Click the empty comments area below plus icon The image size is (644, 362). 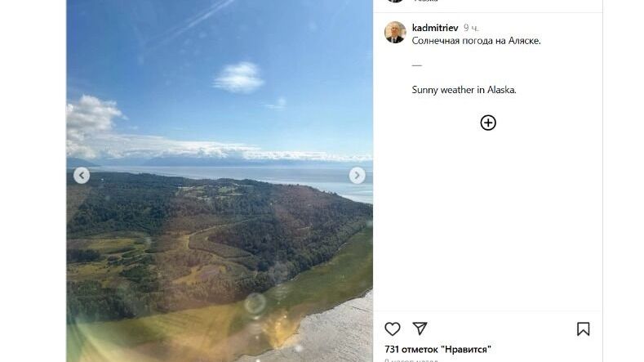[x=488, y=222]
